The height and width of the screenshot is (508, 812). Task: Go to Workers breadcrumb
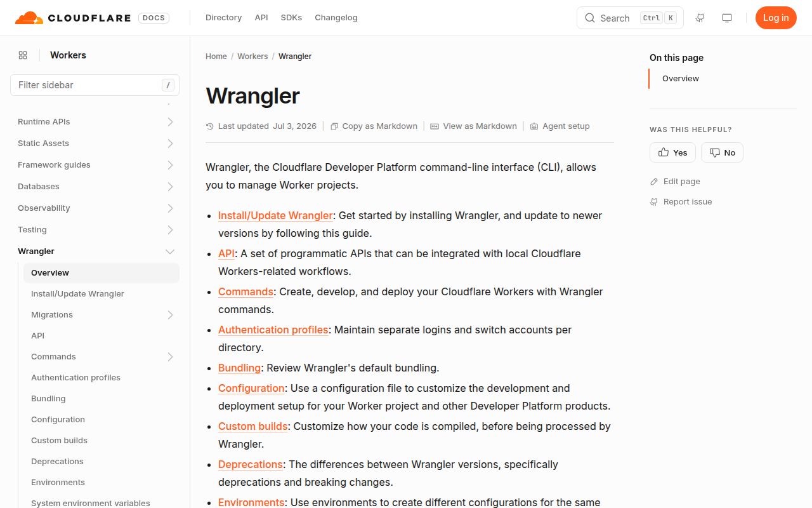pyautogui.click(x=252, y=57)
